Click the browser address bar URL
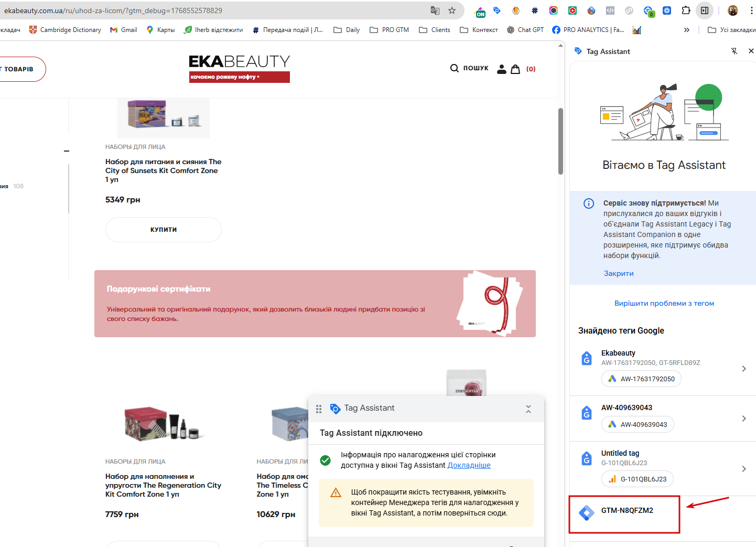The height and width of the screenshot is (547, 756). pos(113,10)
